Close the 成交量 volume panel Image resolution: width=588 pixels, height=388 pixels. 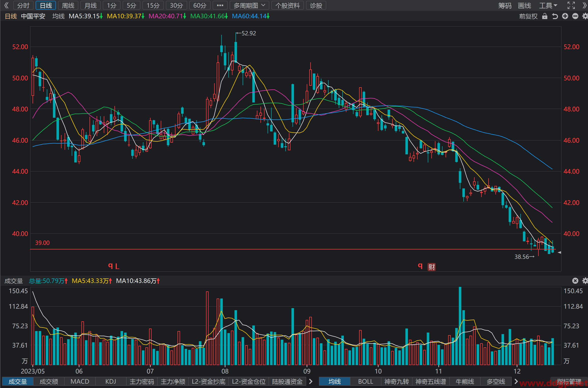(x=575, y=281)
